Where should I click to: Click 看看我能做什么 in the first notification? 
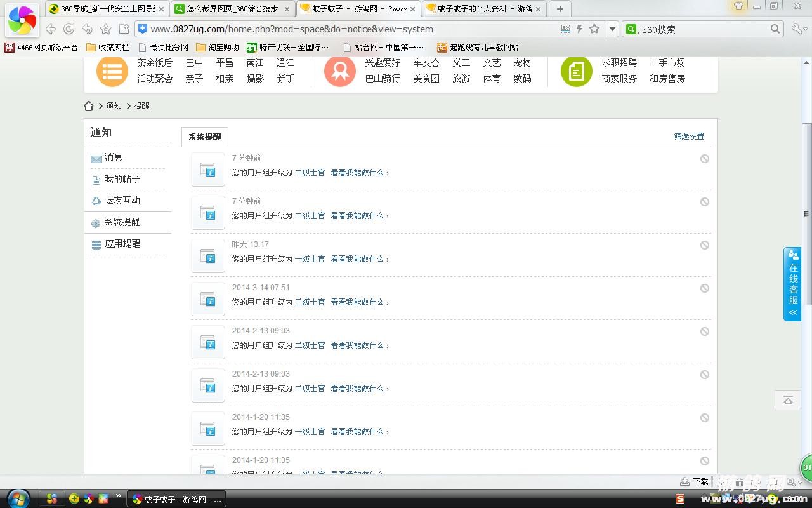[x=359, y=173]
